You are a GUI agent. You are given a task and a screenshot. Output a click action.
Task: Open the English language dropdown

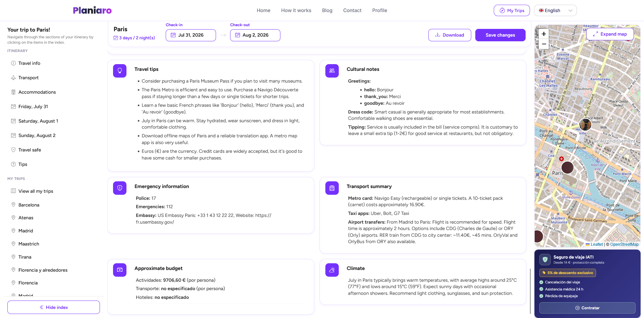click(x=555, y=10)
